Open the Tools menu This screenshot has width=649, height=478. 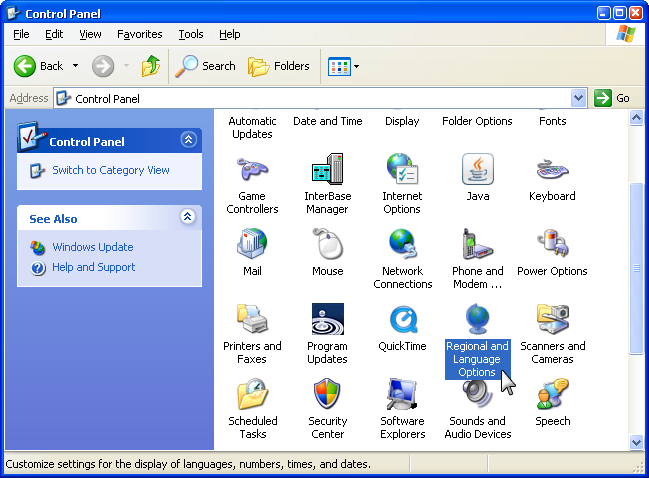point(191,34)
